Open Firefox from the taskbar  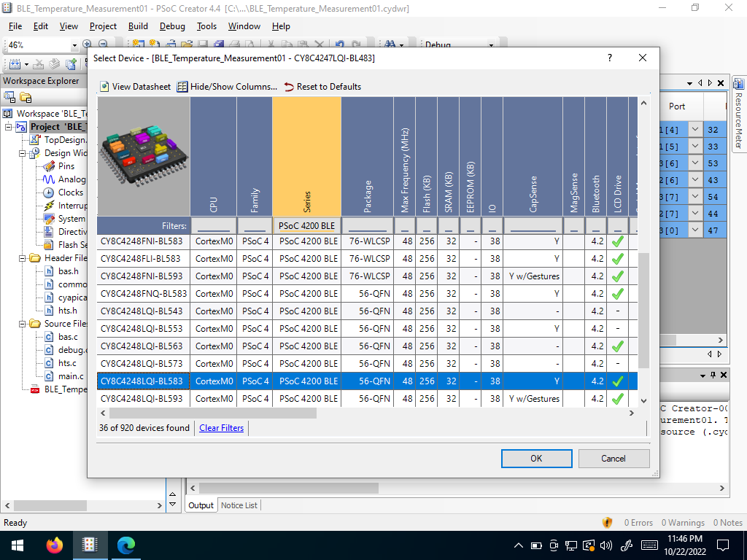coord(54,545)
